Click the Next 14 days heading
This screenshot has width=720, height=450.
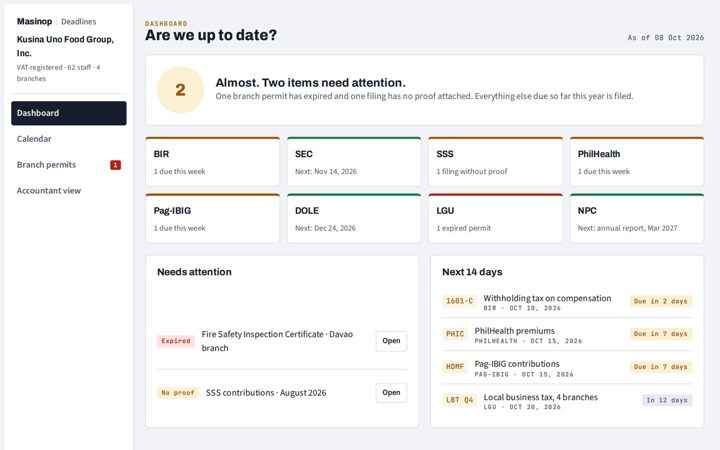pos(472,272)
